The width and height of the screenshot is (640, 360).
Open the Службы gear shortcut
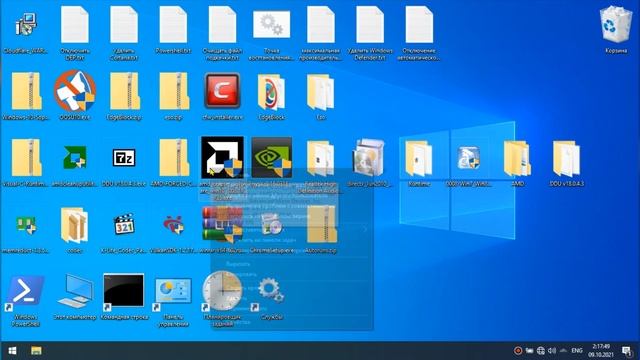269,292
